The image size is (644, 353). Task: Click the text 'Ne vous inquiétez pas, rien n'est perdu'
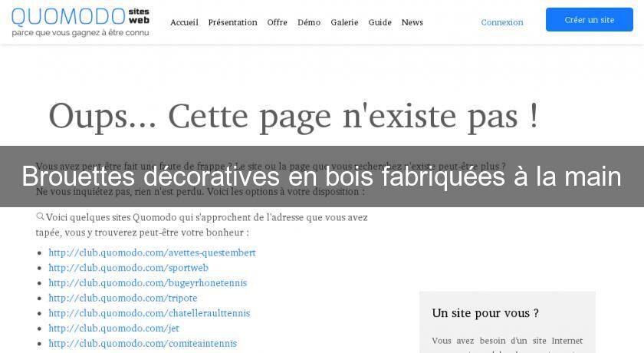click(199, 192)
